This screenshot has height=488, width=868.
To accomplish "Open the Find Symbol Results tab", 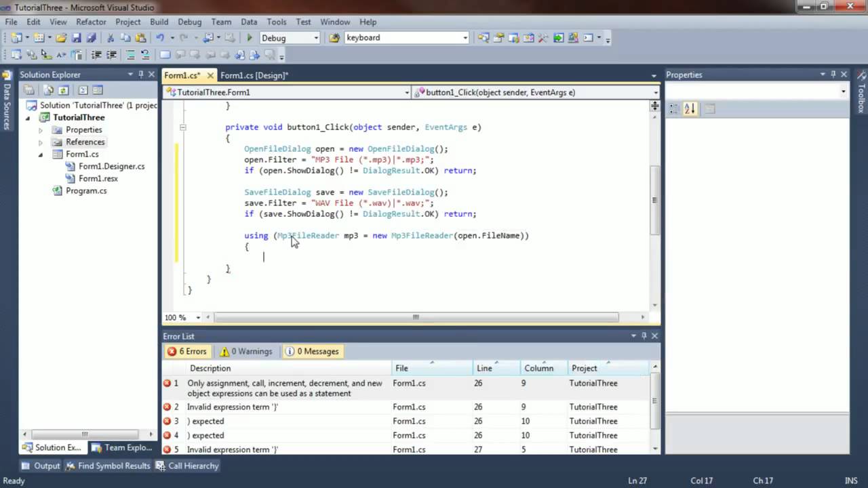I will [x=108, y=466].
